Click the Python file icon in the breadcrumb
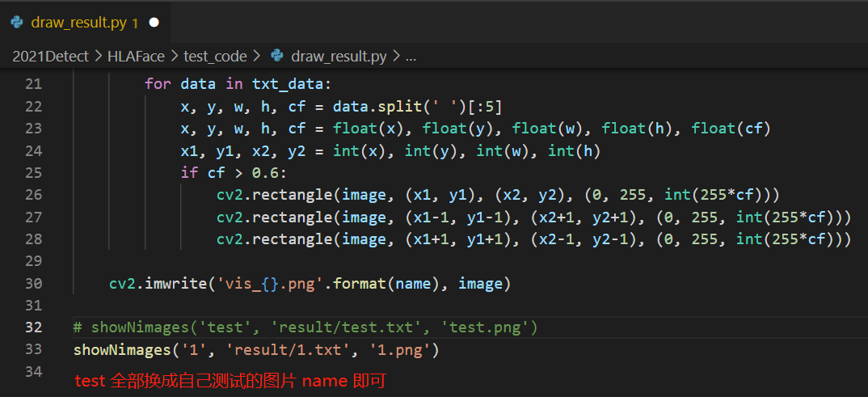Image resolution: width=868 pixels, height=397 pixels. [278, 56]
